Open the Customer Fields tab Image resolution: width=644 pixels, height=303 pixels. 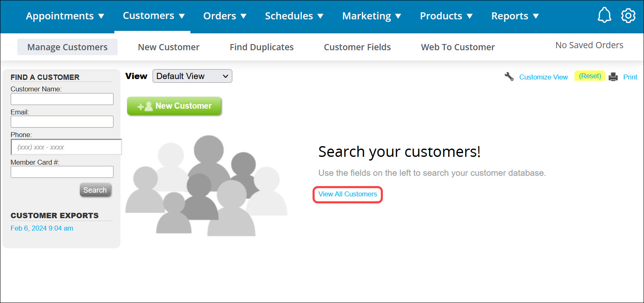pyautogui.click(x=357, y=47)
